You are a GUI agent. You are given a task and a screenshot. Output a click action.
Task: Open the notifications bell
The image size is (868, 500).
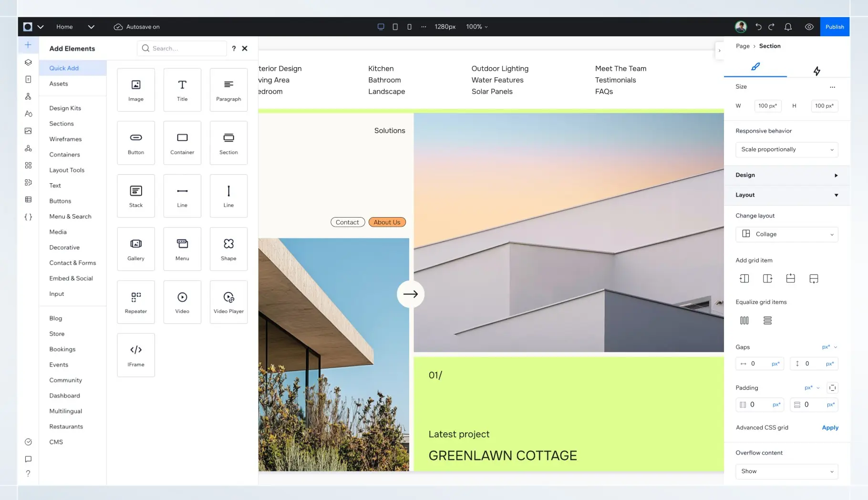tap(788, 27)
